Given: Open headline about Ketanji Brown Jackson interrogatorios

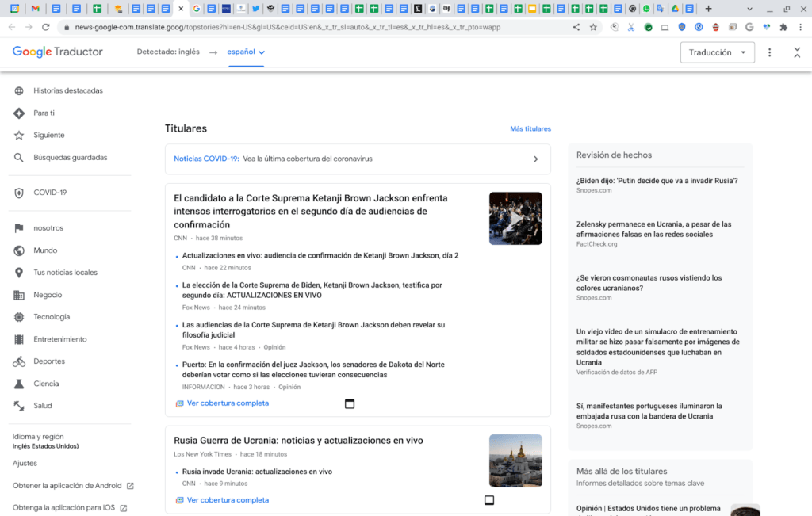Looking at the screenshot, I should pos(311,211).
